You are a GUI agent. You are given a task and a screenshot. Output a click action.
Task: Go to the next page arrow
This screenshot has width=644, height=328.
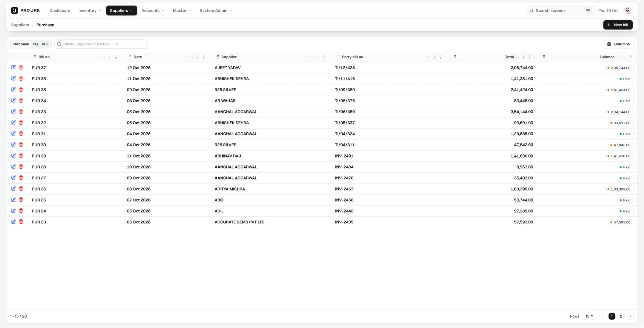[630, 316]
